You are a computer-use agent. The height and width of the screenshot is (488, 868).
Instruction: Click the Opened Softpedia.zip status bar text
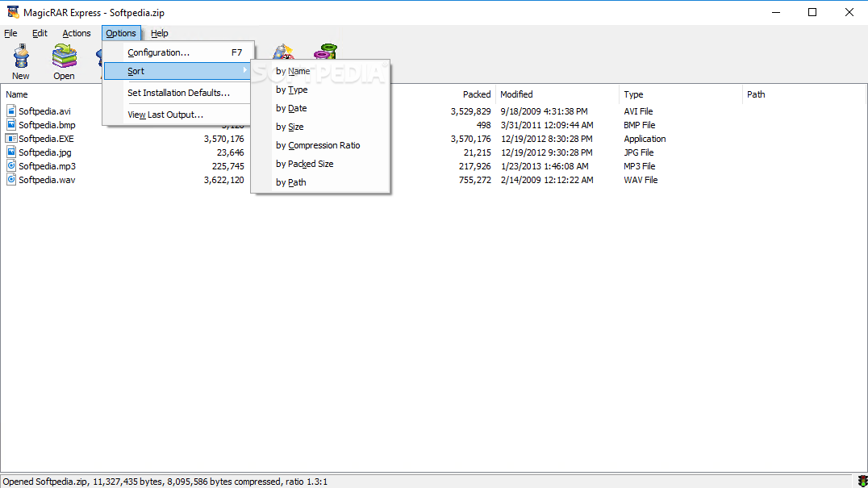165,482
